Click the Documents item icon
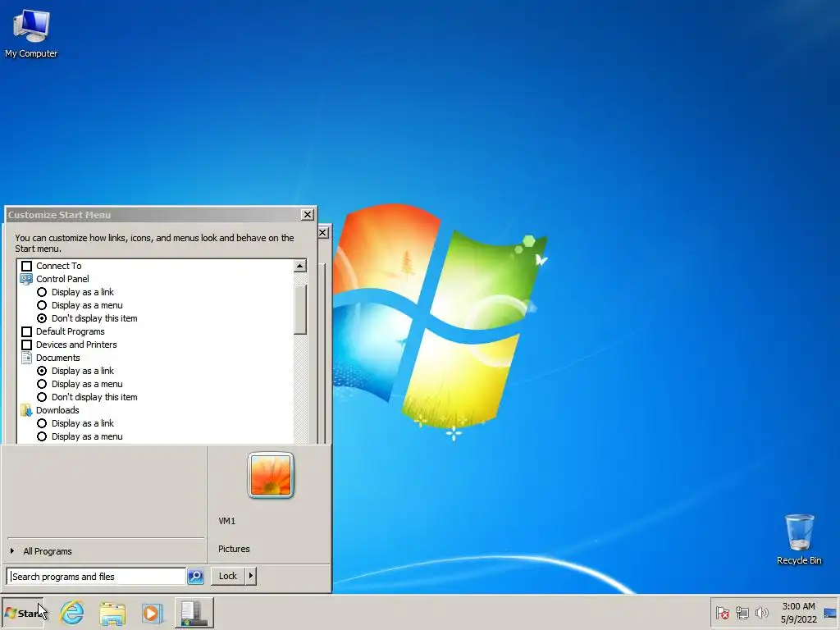This screenshot has width=840, height=630. tap(26, 358)
